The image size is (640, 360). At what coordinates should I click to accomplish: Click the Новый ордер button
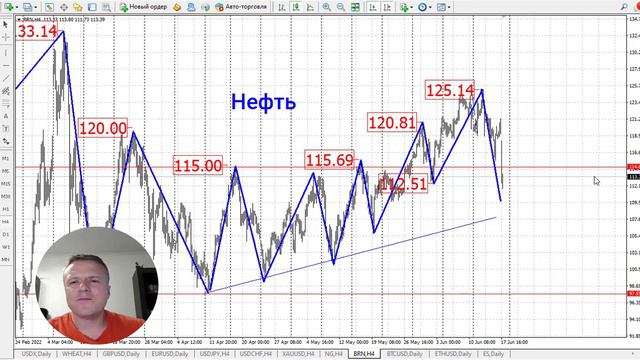click(143, 7)
